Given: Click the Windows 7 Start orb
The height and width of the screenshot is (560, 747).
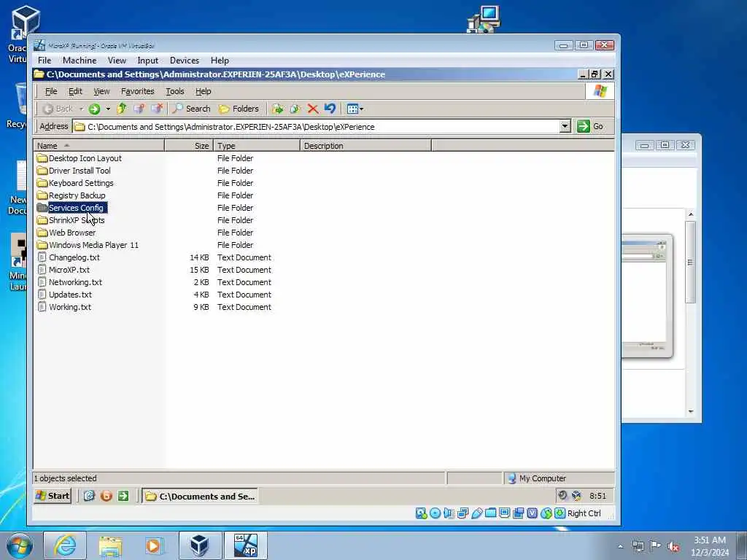Looking at the screenshot, I should (x=20, y=545).
